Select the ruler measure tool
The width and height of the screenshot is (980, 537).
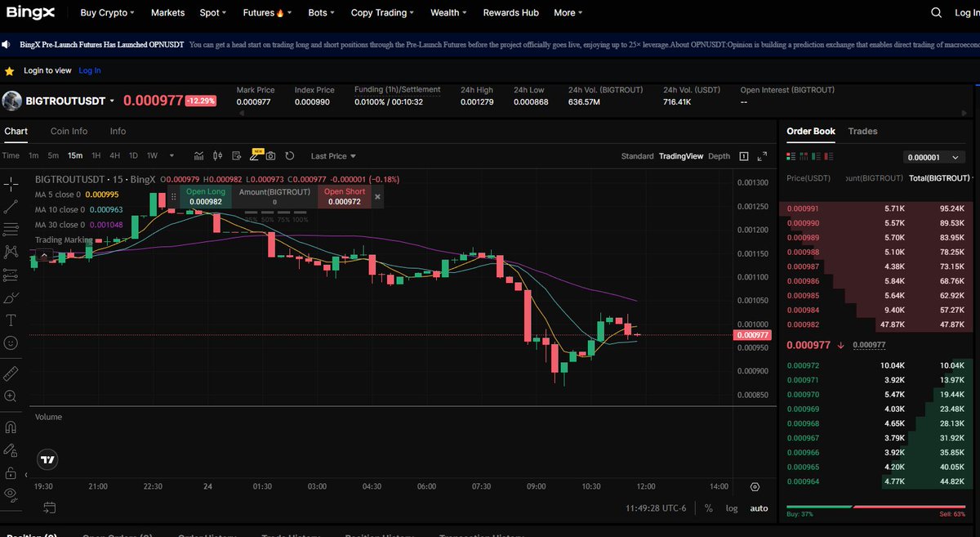click(x=11, y=374)
